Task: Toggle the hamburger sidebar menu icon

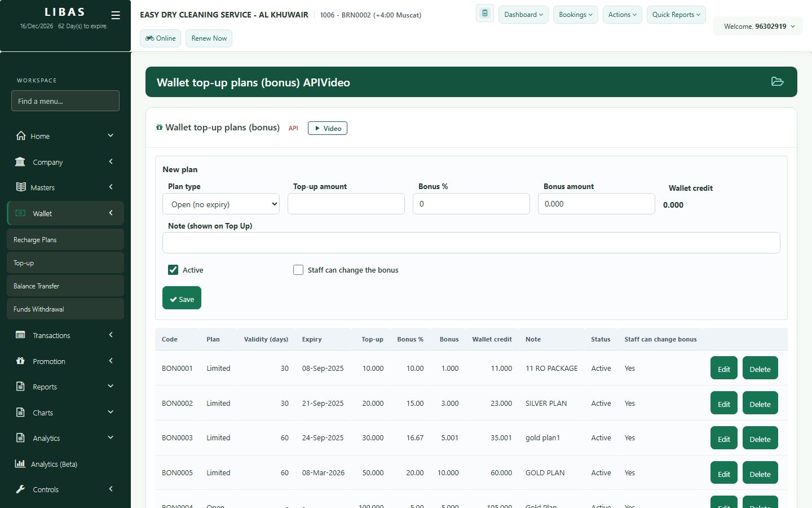Action: 116,15
